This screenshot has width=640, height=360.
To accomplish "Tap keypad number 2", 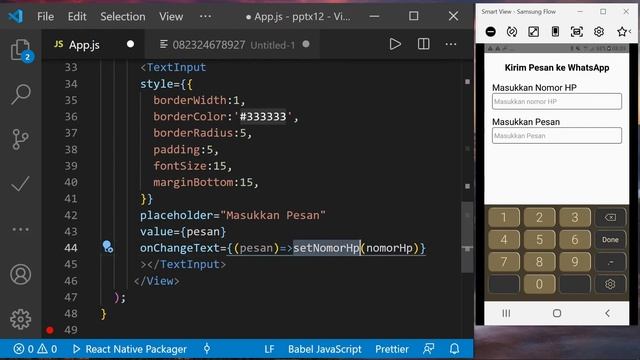I will point(539,217).
